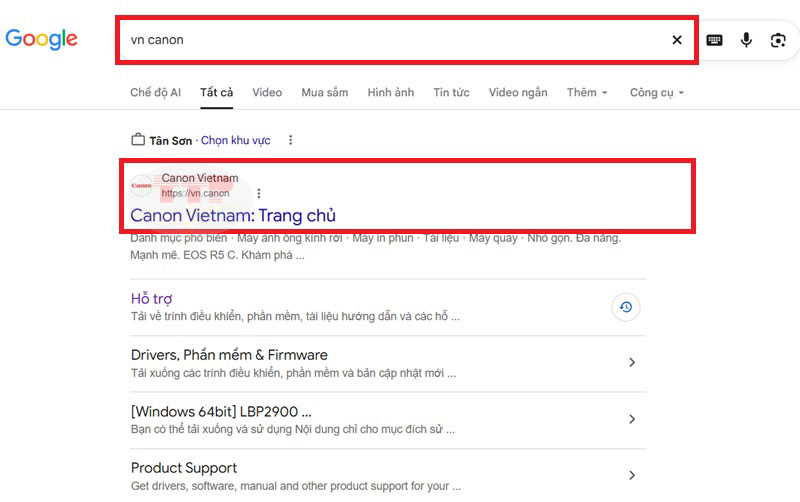Screen dimensions: 800x502
Task: Switch to Hình ảnh tab
Action: (x=391, y=92)
